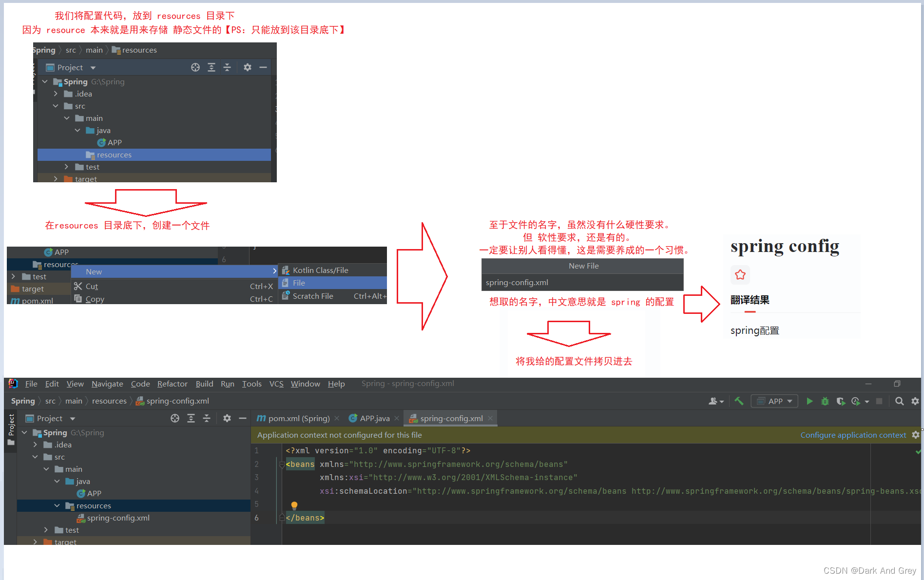Screen dimensions: 924x580
Task: Click the favorite star under spring config
Action: tap(740, 275)
